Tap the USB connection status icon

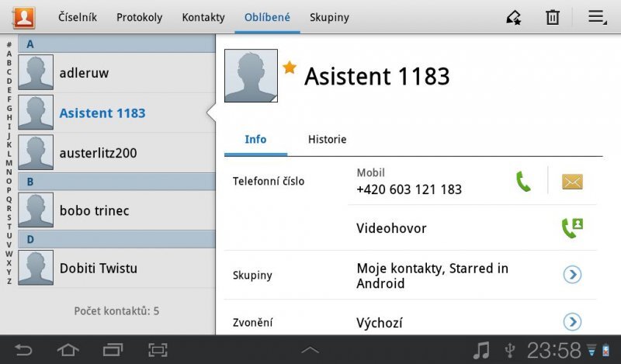510,350
